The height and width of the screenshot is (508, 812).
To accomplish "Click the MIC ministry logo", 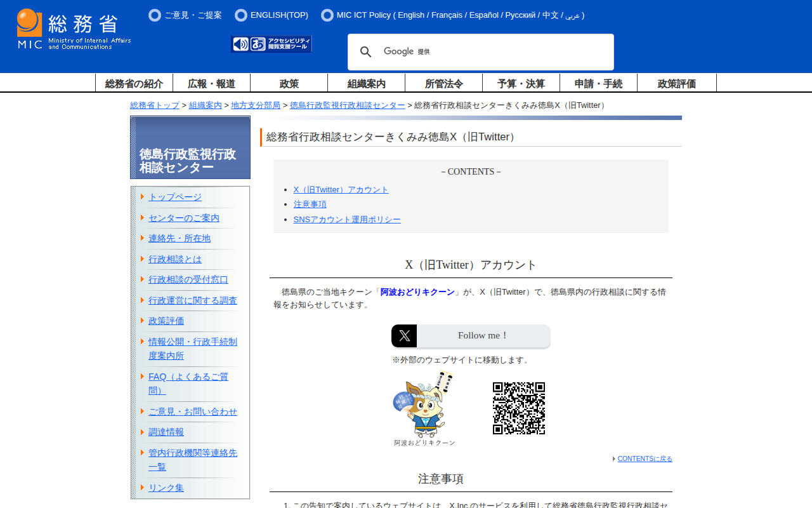I will tap(74, 29).
